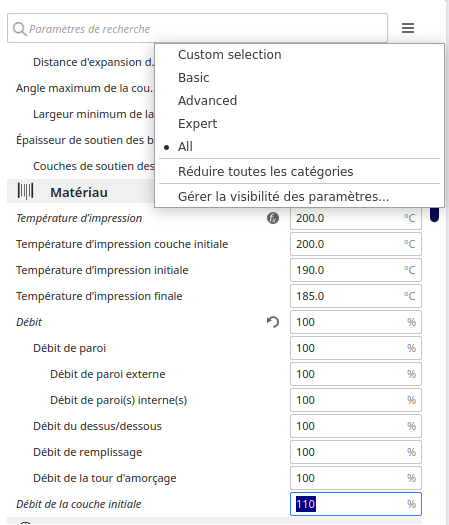Click the Température d'impression label
This screenshot has height=525, width=449.
(79, 218)
